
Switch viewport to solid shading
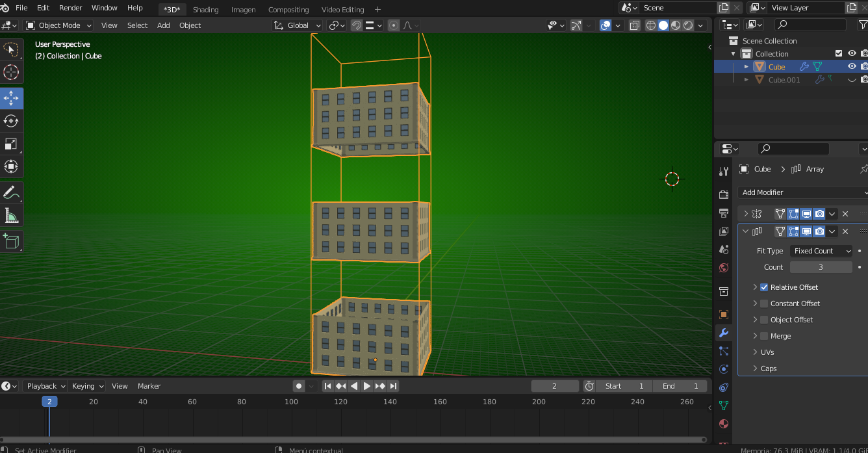pyautogui.click(x=663, y=25)
